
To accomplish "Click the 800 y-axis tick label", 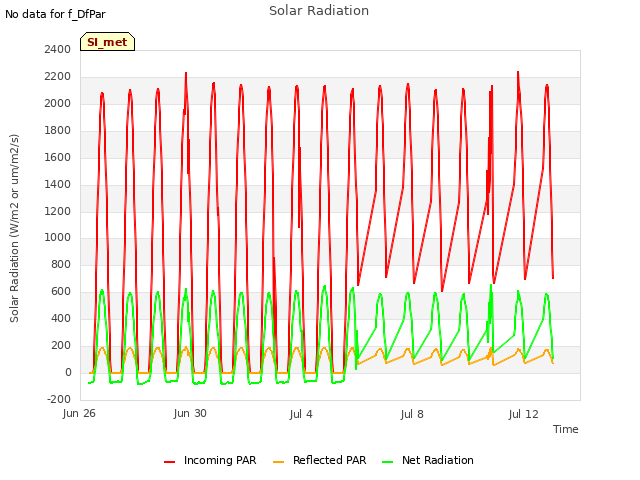I will (61, 264).
